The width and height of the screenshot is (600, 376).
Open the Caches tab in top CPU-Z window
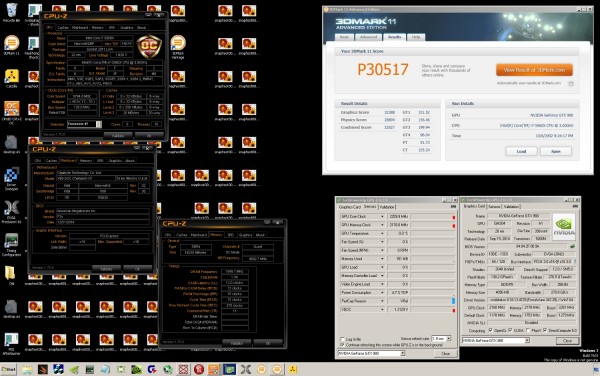(62, 28)
